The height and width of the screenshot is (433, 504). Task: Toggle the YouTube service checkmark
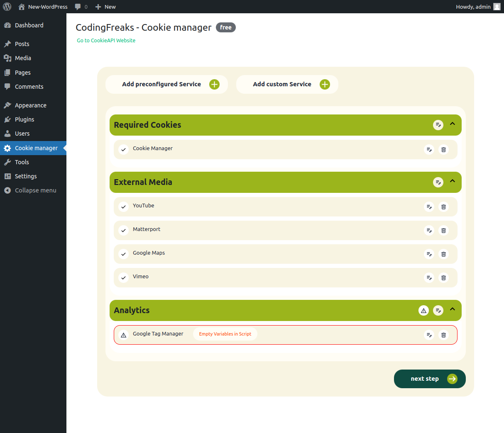(123, 207)
